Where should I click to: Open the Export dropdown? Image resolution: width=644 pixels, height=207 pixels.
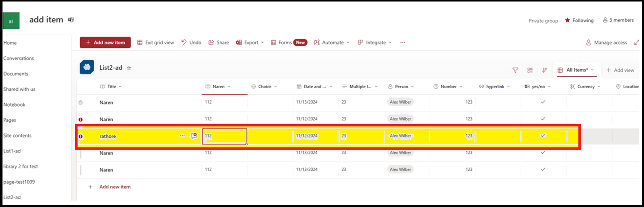(x=250, y=42)
